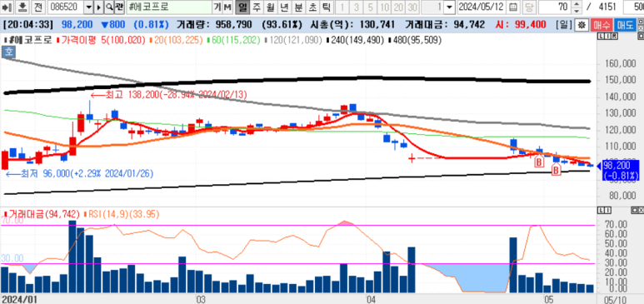Screen dimensions: 644x304
Task: Click the '호' quote button on chart
Action: point(7,52)
